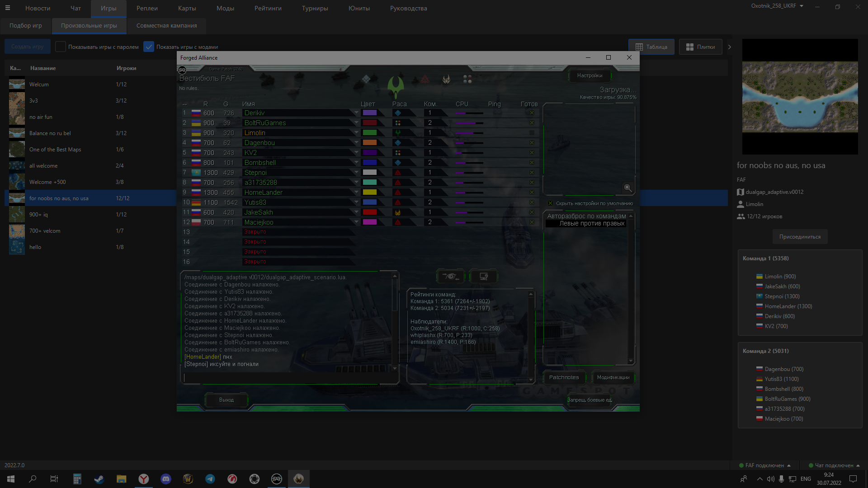Screen dimensions: 868x488
Task: Open HomeLander's player name dropdown
Action: coord(356,192)
